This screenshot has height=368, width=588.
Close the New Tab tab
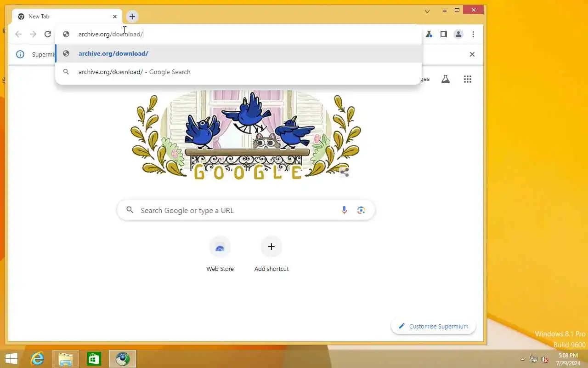(x=115, y=17)
